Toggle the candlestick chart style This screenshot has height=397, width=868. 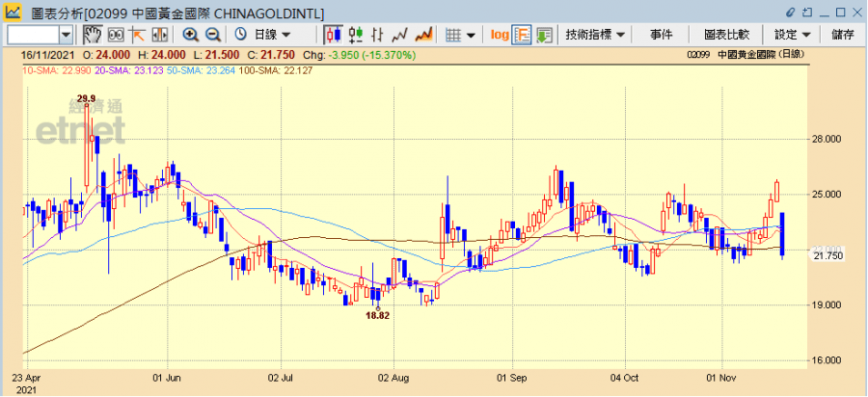334,35
